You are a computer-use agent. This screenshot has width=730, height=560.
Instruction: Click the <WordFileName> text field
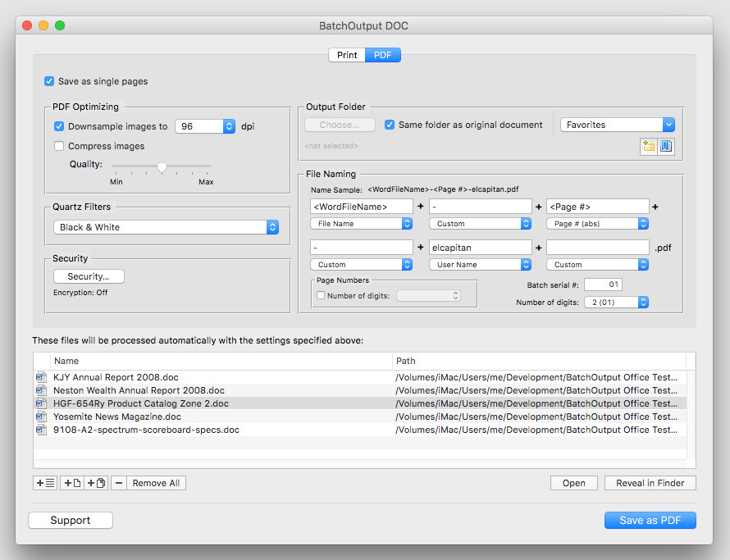pyautogui.click(x=361, y=207)
